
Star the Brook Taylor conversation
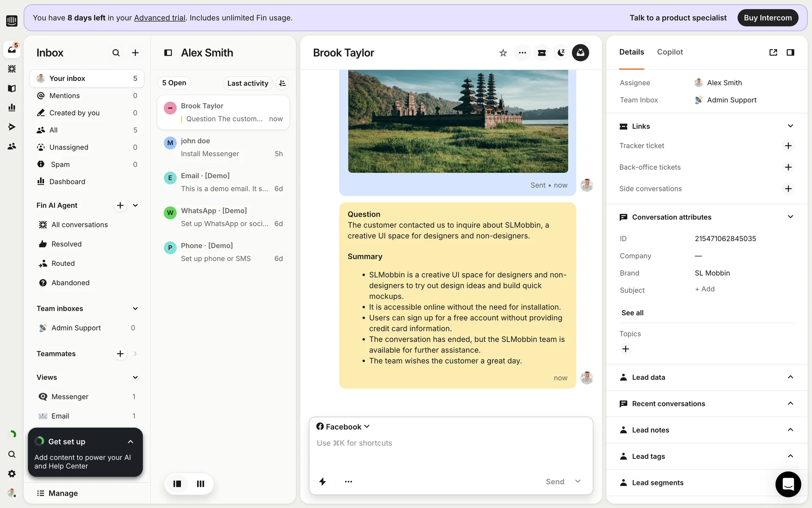click(503, 53)
